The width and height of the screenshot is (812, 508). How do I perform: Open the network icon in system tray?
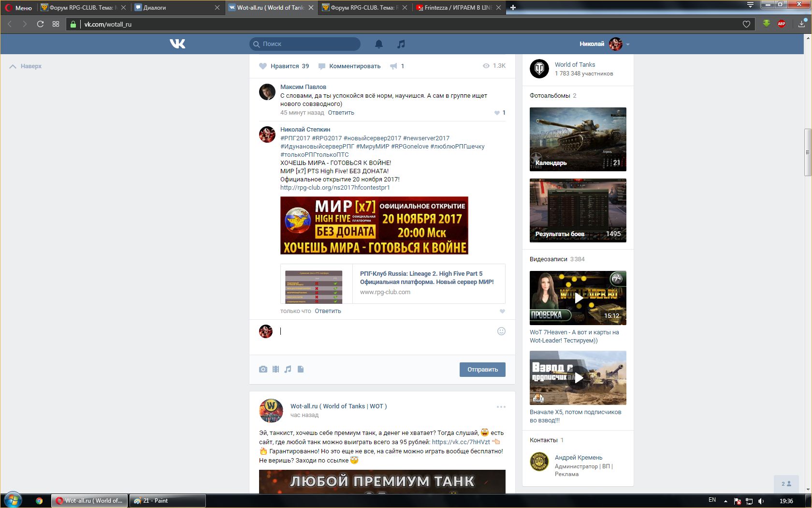(x=749, y=501)
